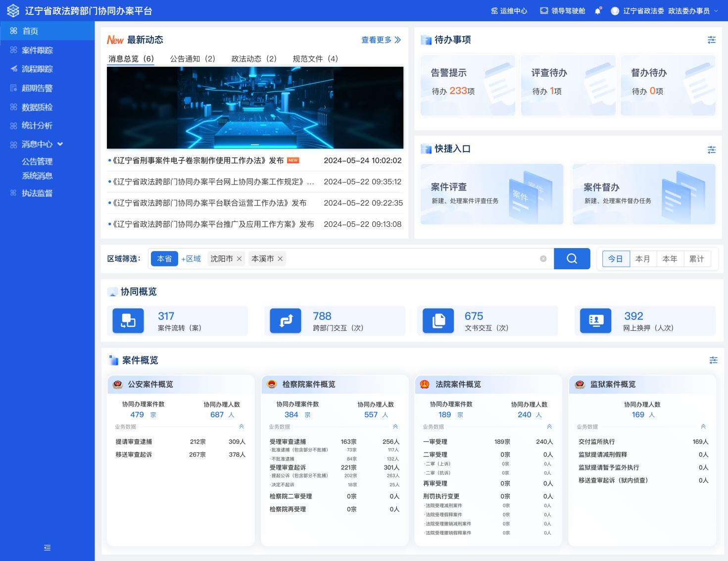The height and width of the screenshot is (561, 728).
Task: Click the blue search button
Action: (x=572, y=258)
